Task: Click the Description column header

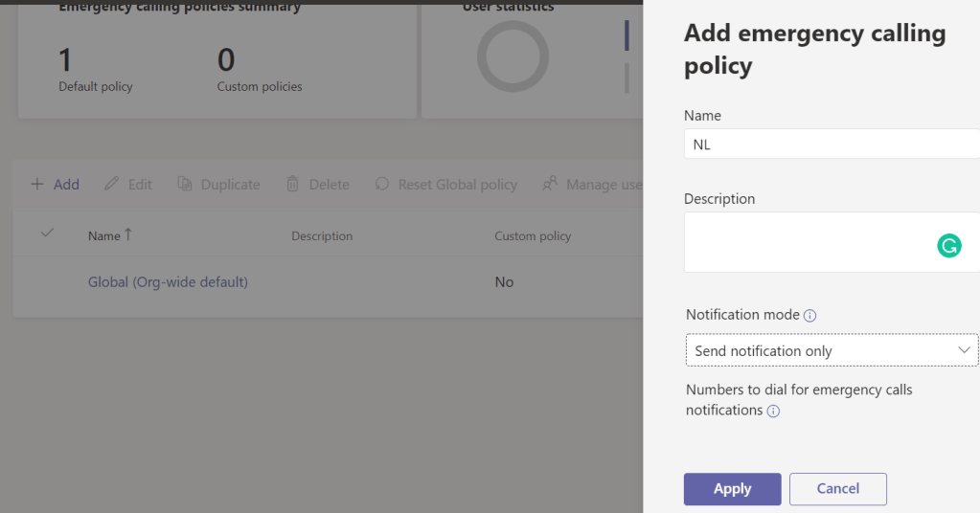Action: pyautogui.click(x=322, y=236)
